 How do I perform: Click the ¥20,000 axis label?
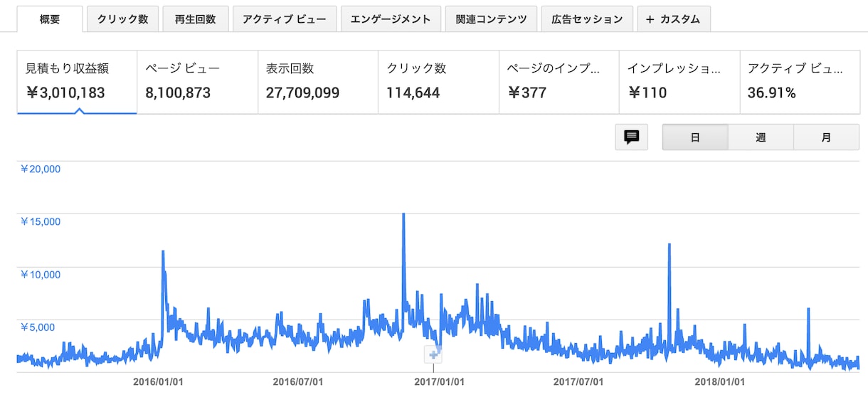40,169
